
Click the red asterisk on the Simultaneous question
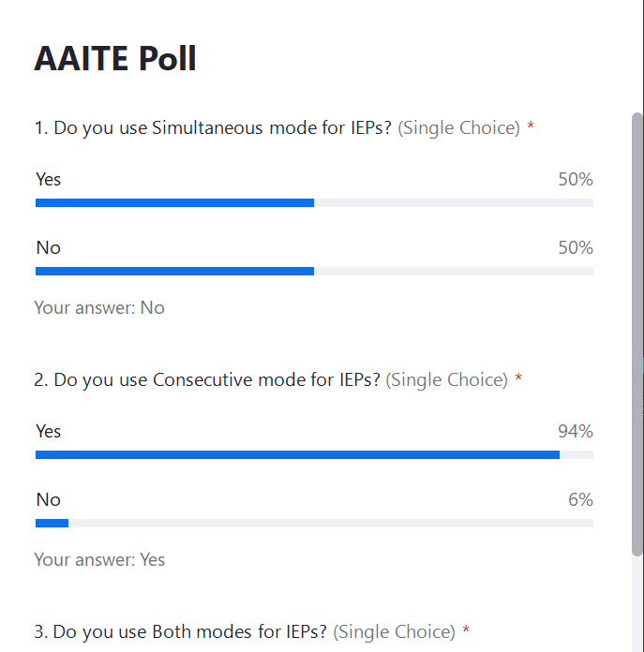coord(531,126)
